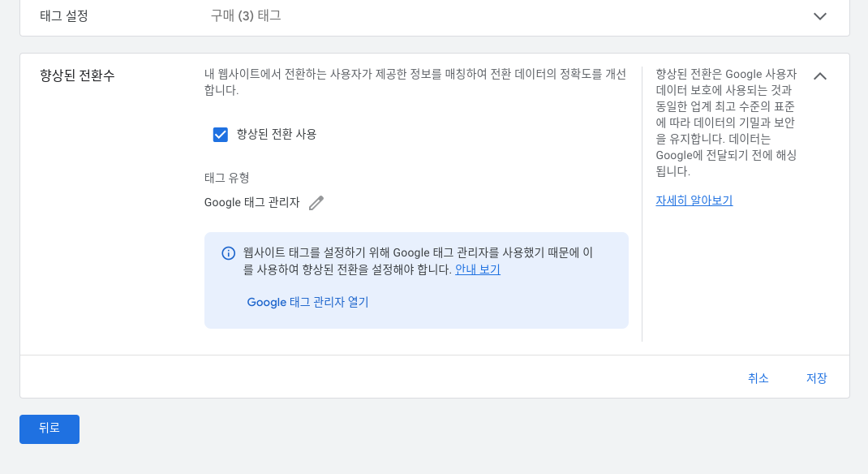Open the 자세히 알아보기 link
Viewport: 868px width, 474px height.
pos(694,200)
